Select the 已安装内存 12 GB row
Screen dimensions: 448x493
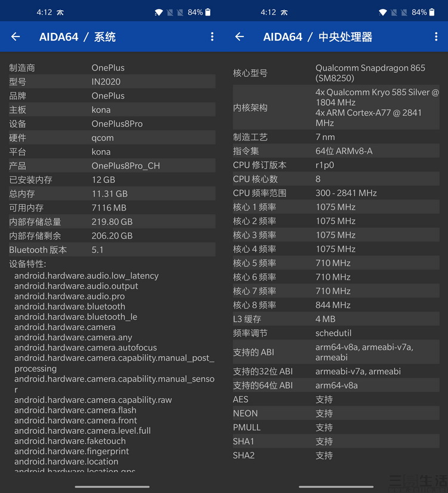[x=112, y=179]
